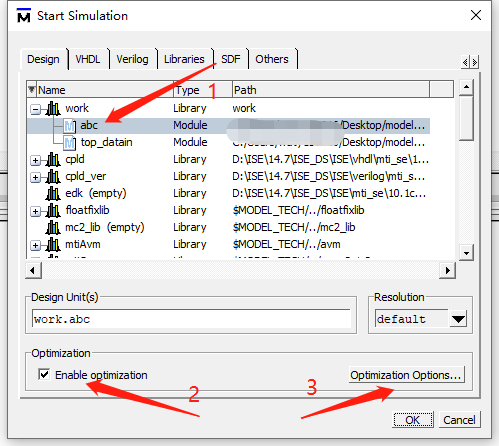The height and width of the screenshot is (446, 499).
Task: Click the OK button
Action: click(413, 420)
